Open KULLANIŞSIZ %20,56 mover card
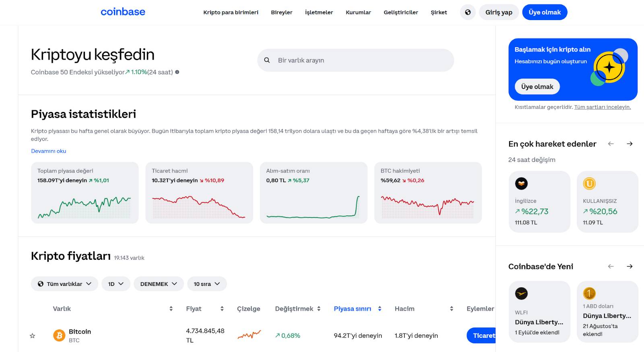Viewport: 644px width, 352px height. pyautogui.click(x=607, y=202)
